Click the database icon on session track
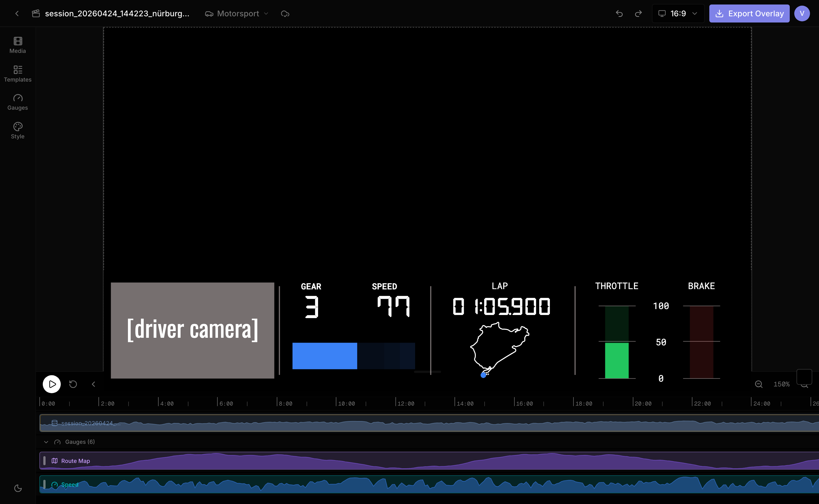Viewport: 819px width, 504px height. pyautogui.click(x=55, y=423)
